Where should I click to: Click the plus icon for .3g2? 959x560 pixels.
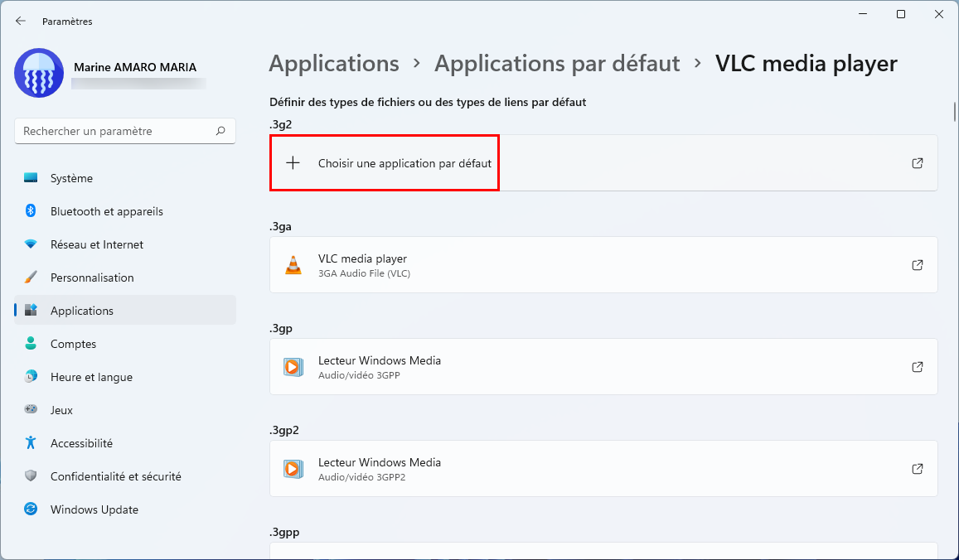point(293,162)
